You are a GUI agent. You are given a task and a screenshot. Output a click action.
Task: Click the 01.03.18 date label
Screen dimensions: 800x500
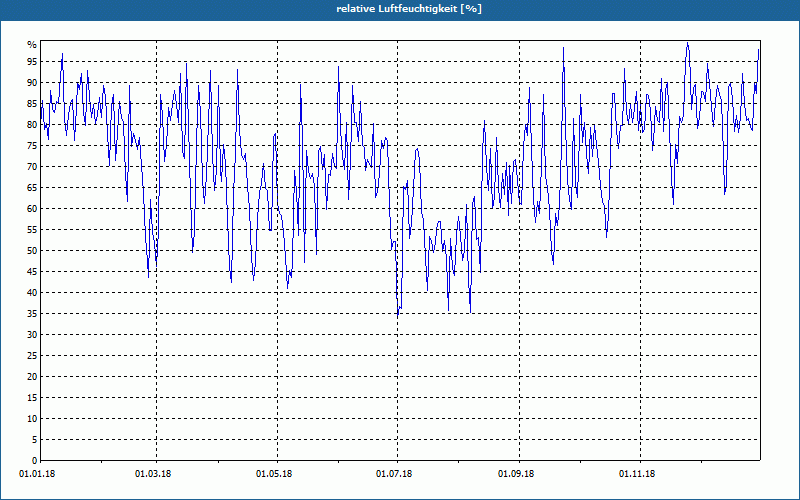click(153, 474)
